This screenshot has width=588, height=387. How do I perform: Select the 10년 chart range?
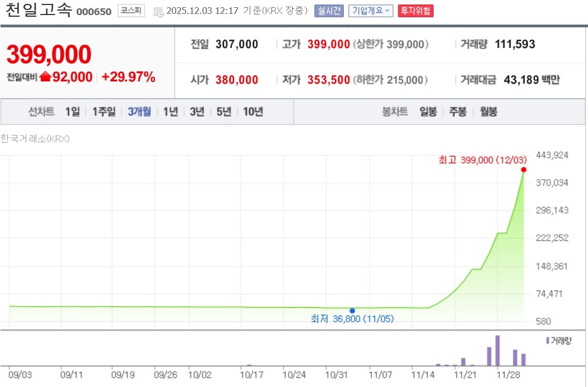[x=252, y=112]
